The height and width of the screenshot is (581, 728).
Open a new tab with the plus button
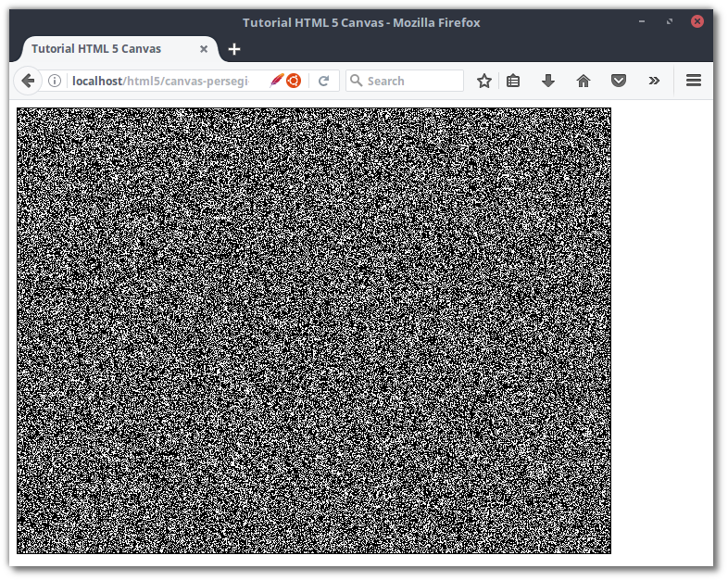(x=234, y=49)
